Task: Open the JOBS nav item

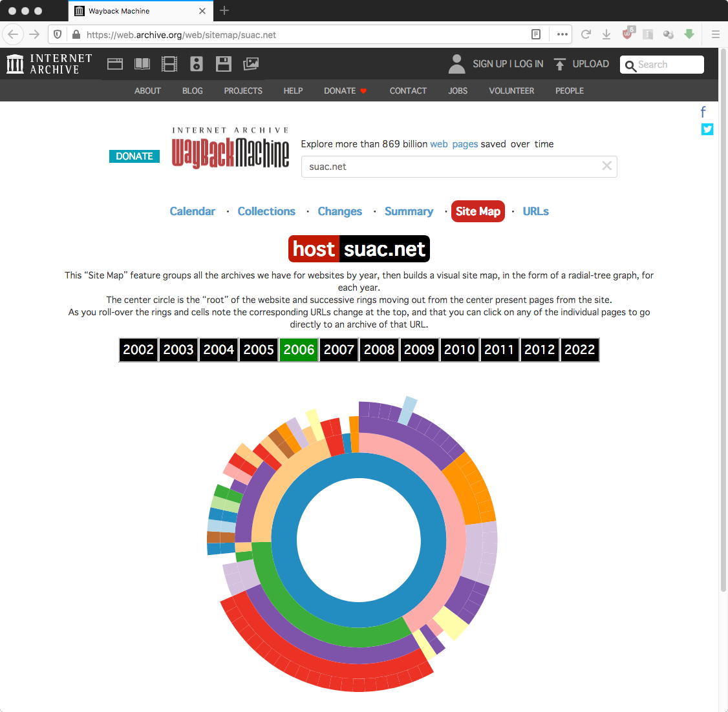Action: (x=458, y=91)
